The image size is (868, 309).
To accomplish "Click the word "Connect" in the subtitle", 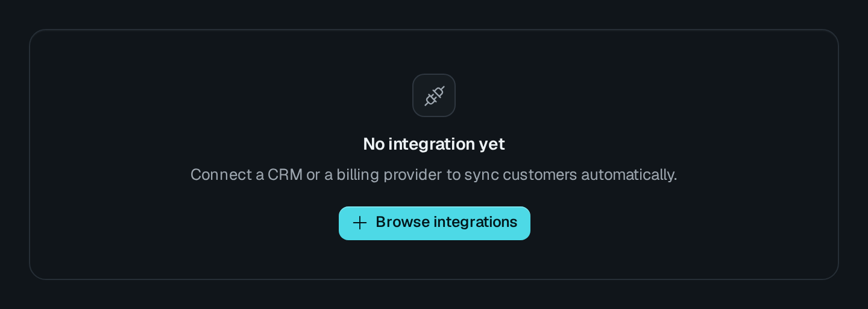I will tap(221, 174).
